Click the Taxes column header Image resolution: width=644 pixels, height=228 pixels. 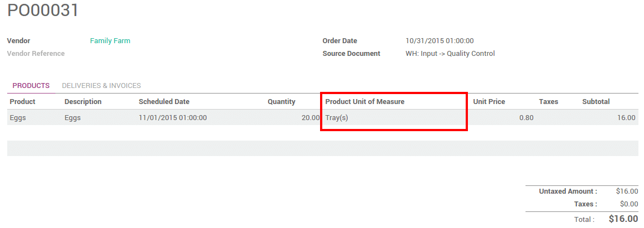coord(548,102)
